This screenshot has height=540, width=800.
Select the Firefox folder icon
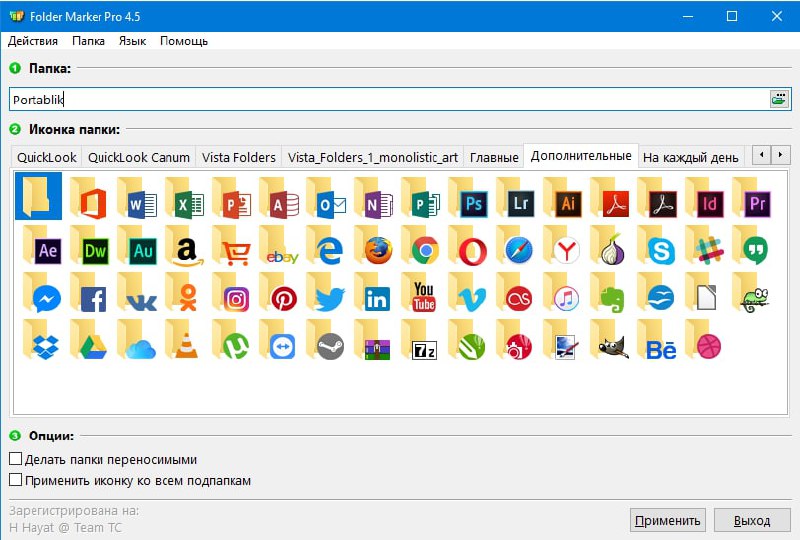pyautogui.click(x=373, y=246)
